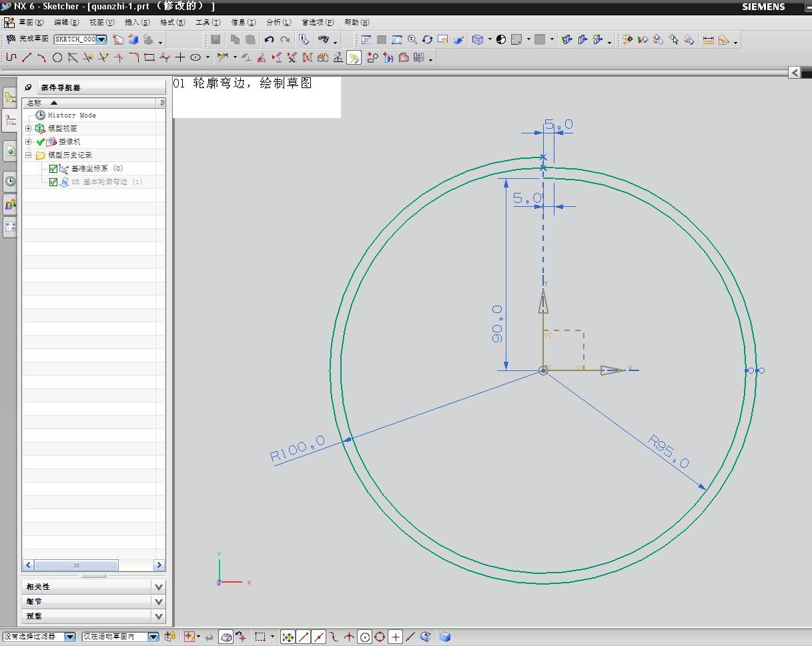812x646 pixels.
Task: Open the 分析(L) menu
Action: pyautogui.click(x=278, y=22)
